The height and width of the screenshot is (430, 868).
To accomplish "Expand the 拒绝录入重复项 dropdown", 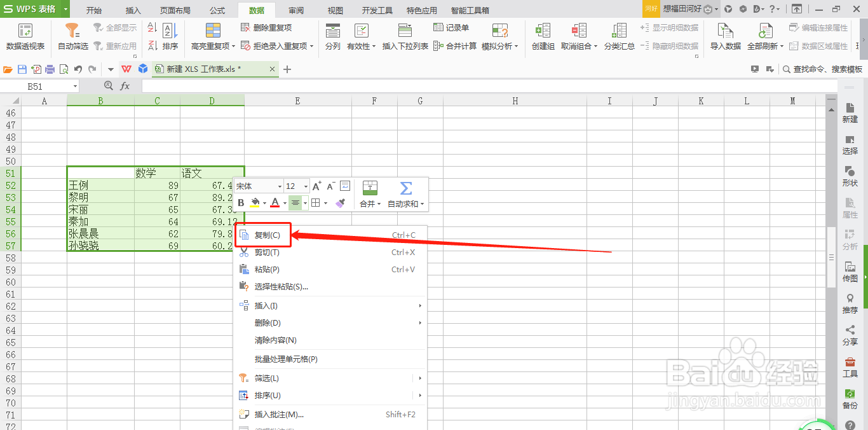I will point(311,46).
